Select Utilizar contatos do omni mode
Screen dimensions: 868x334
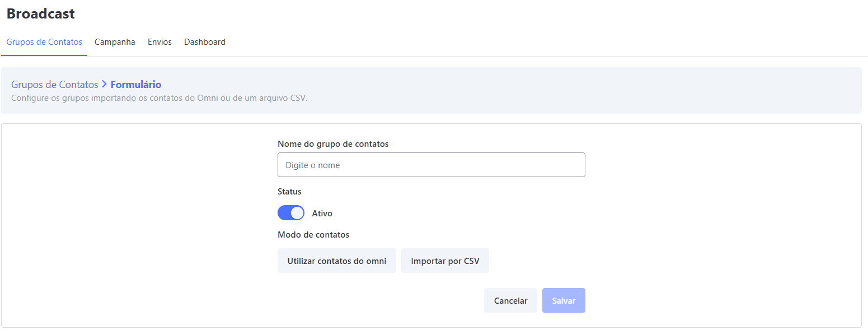[336, 260]
